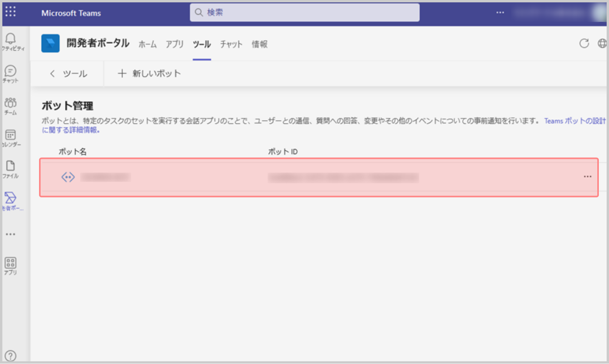Open the Apps icon in sidebar

pyautogui.click(x=11, y=266)
